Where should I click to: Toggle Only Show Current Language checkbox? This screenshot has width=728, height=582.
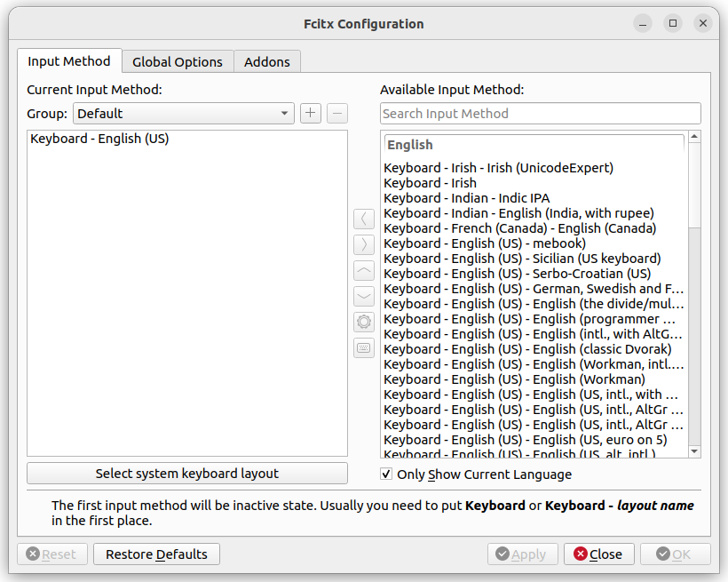[386, 474]
